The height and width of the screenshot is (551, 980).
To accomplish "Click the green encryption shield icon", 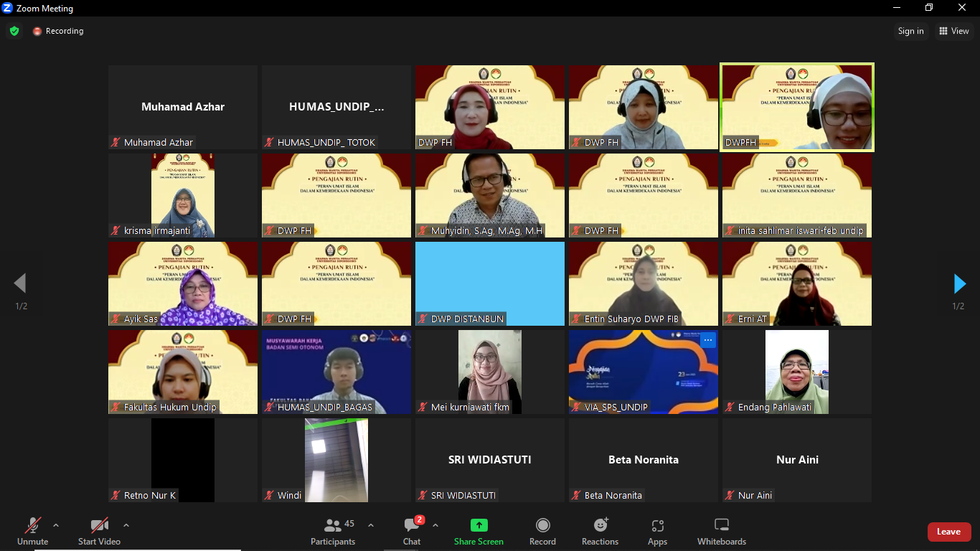I will (14, 31).
